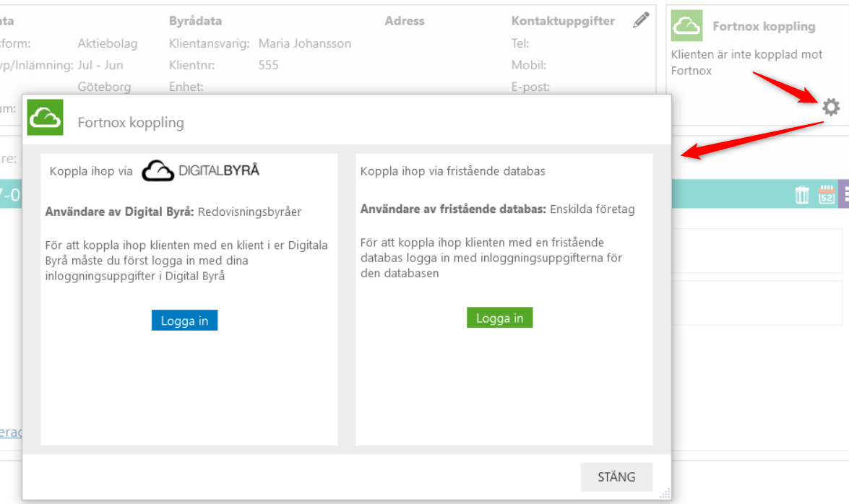Click the 'Göteborg' value
The height and width of the screenshot is (504, 849).
coord(104,87)
